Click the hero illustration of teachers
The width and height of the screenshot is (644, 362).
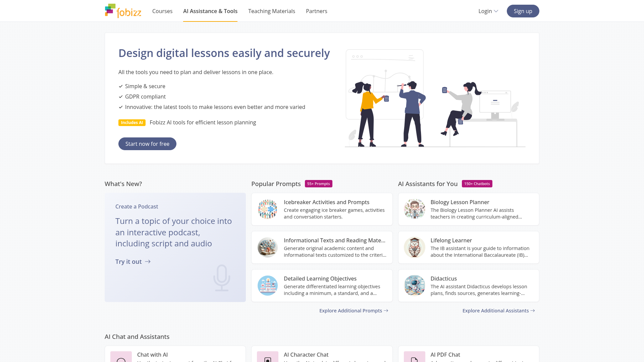435,98
